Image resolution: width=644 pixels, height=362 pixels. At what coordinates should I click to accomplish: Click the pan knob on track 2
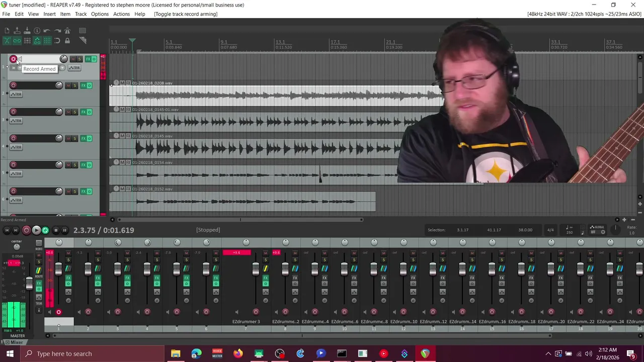point(59,85)
